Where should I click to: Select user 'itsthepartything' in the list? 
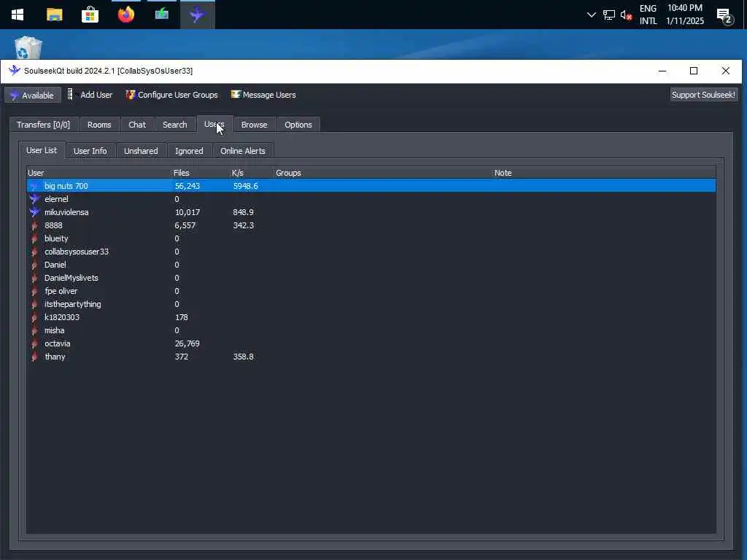[x=371, y=304]
